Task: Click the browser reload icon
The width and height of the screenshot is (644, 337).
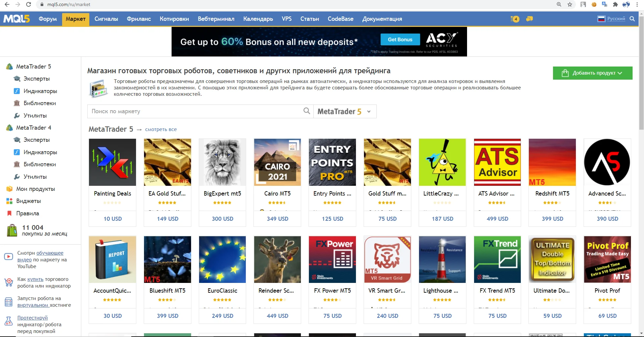Action: click(29, 4)
